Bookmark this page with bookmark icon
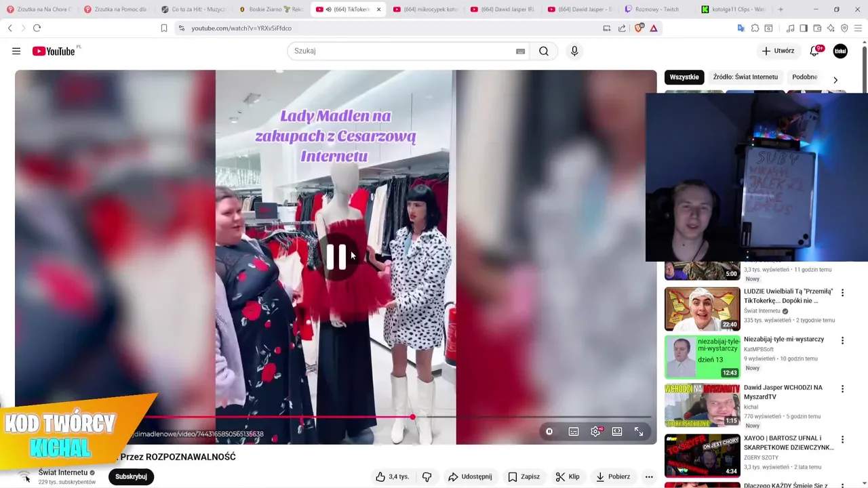 [x=163, y=28]
